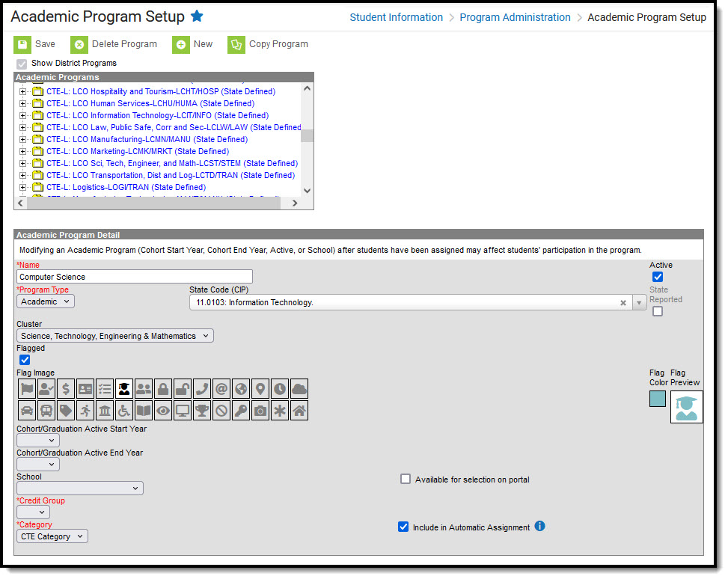The height and width of the screenshot is (579, 728).
Task: Create a New program
Action: (193, 45)
